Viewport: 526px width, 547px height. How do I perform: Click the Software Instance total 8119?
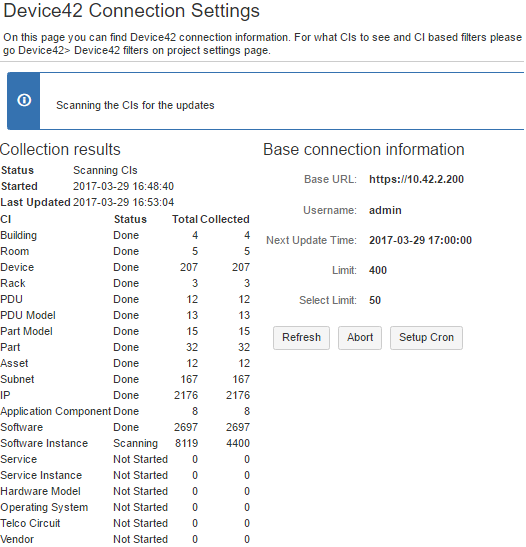point(187,443)
